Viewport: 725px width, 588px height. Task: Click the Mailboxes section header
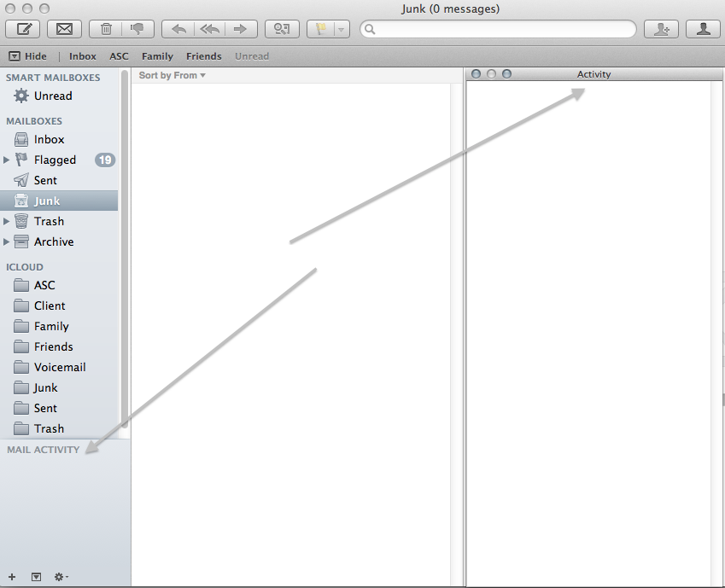click(x=34, y=121)
